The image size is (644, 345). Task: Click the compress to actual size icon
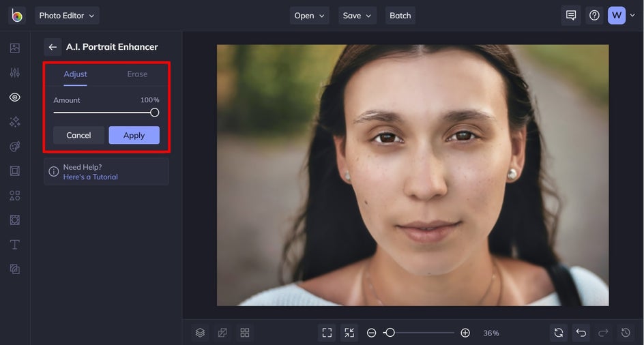pos(349,333)
